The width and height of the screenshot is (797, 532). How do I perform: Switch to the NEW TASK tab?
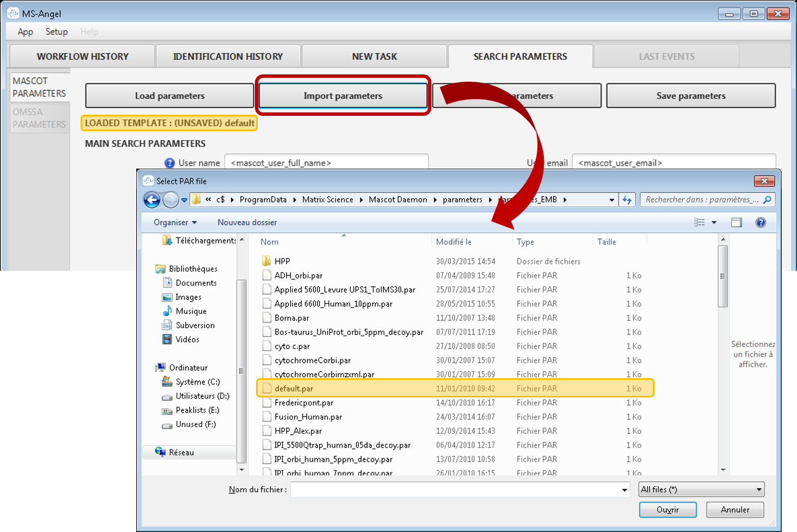click(374, 57)
